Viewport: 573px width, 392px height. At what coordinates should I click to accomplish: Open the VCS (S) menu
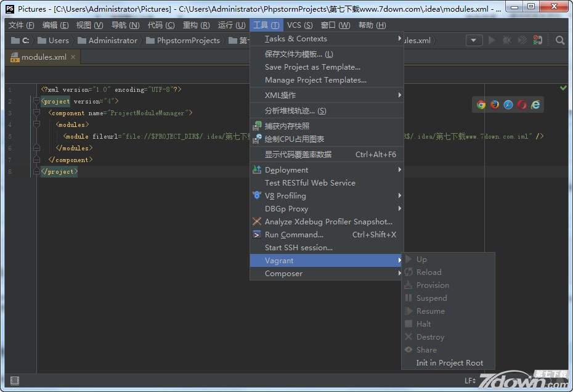(299, 25)
